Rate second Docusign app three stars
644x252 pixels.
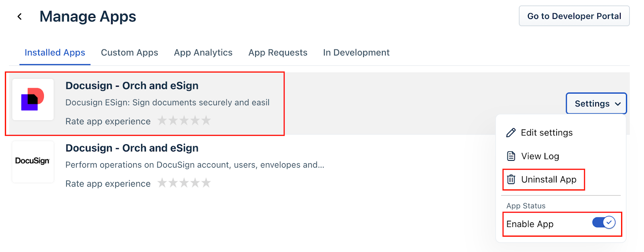184,183
